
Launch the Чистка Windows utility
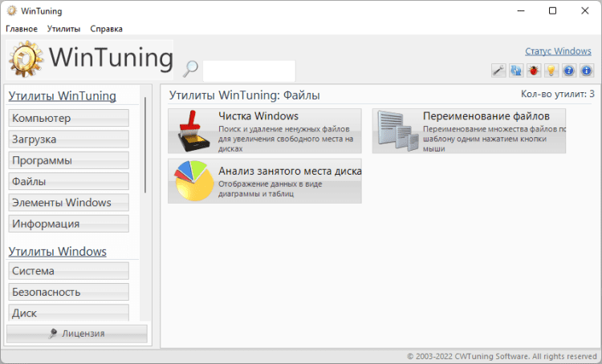[265, 131]
